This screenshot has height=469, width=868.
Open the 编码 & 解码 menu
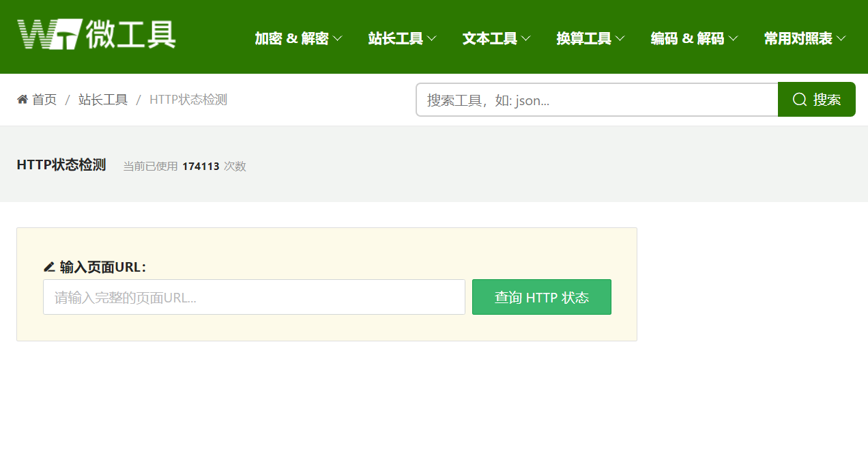click(x=694, y=39)
